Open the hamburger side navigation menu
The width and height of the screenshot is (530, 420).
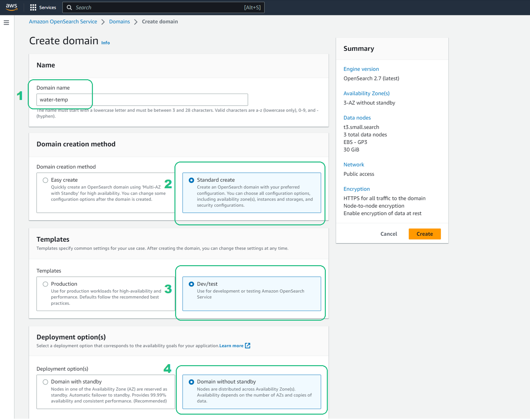(x=6, y=23)
